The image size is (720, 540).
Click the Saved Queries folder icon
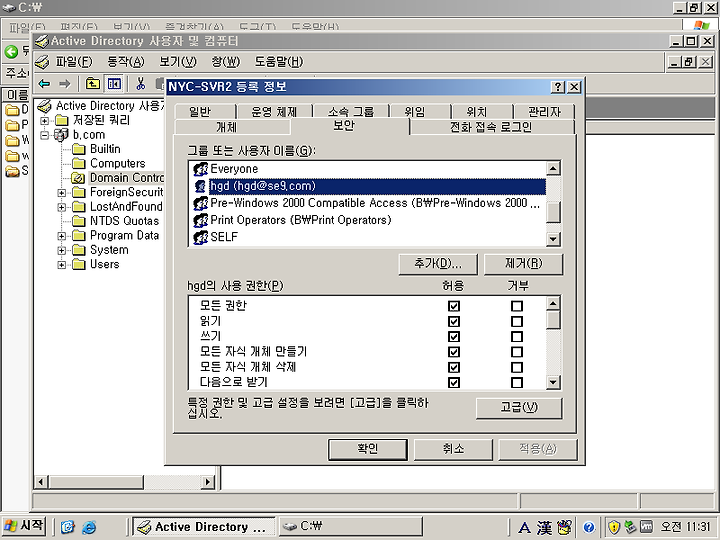coord(62,120)
